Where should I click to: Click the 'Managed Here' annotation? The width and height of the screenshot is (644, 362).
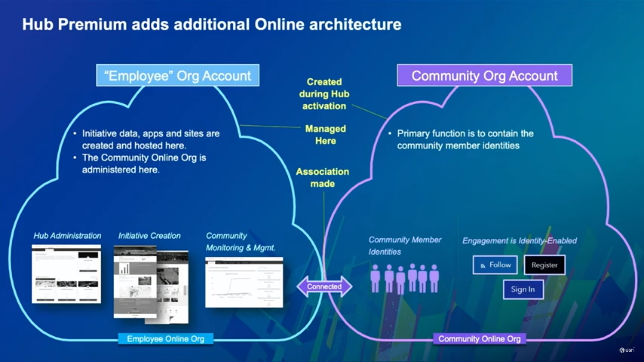[326, 135]
